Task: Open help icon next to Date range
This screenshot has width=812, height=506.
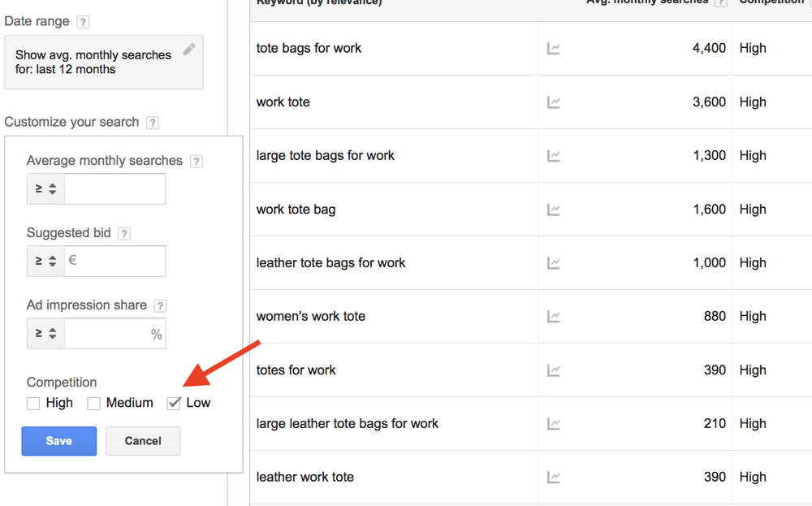Action: tap(83, 22)
